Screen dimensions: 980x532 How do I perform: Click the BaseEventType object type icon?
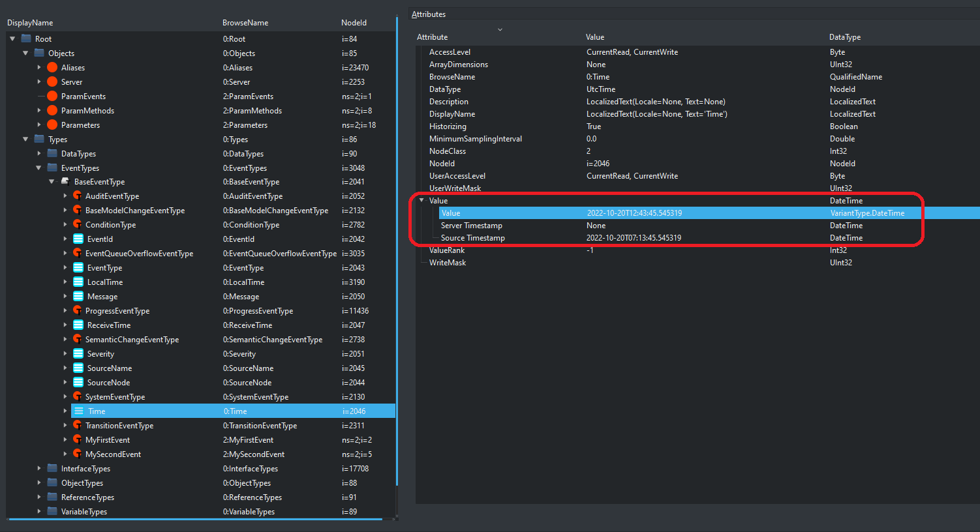pos(65,182)
